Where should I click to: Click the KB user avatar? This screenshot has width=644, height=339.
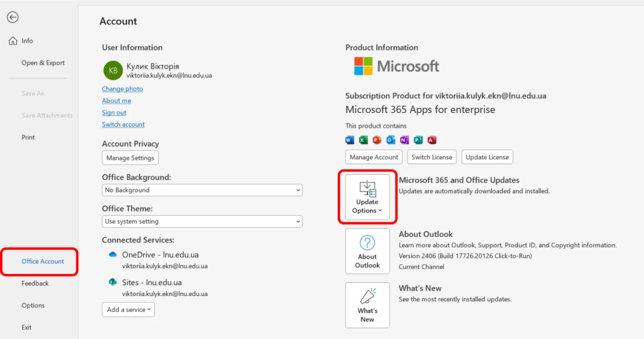point(113,71)
